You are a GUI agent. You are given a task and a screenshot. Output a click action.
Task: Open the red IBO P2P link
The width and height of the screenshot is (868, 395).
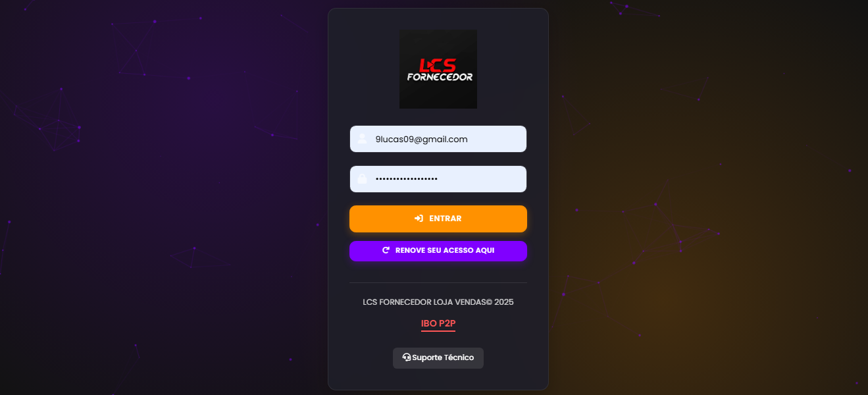pos(438,324)
